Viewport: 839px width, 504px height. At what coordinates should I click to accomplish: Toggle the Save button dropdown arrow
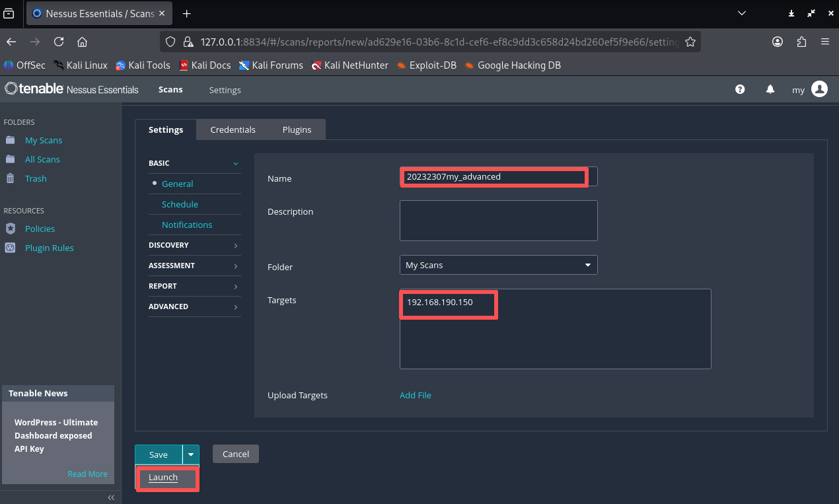pos(191,454)
